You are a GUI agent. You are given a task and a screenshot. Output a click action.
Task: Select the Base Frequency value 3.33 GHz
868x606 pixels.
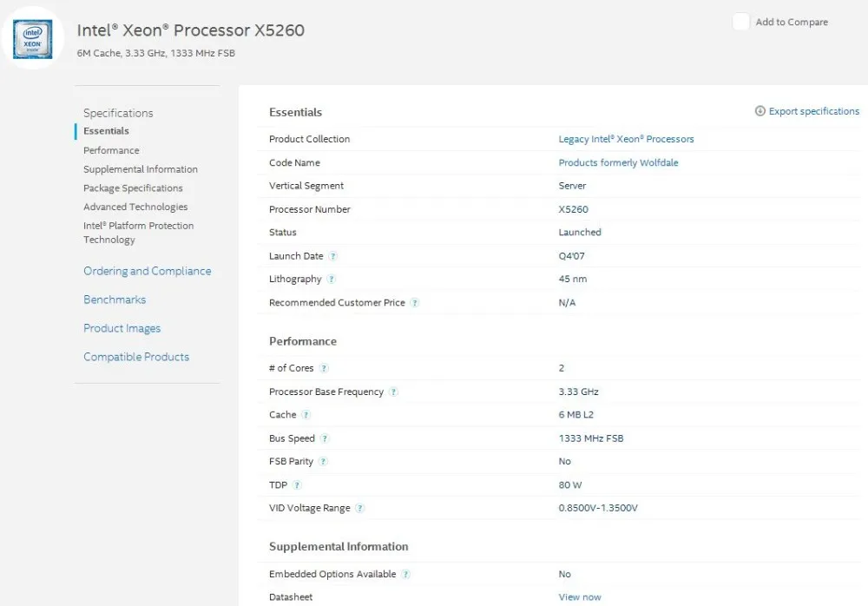[578, 392]
